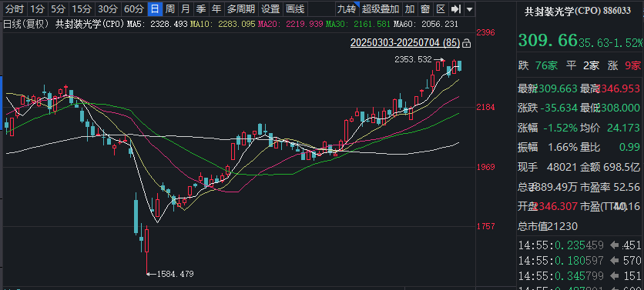This screenshot has width=644, height=290.
Task: Click the left arrow on 14:55 trade row 451
Action: (x=615, y=245)
